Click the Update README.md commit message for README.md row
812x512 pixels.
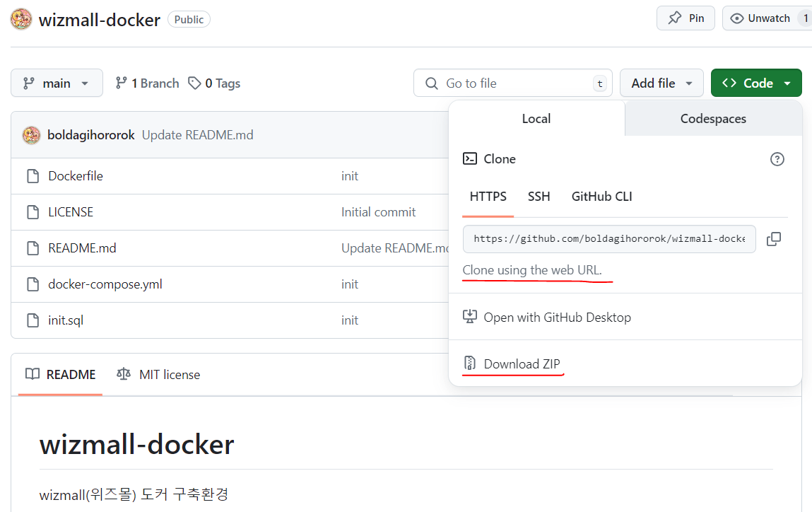click(x=394, y=248)
